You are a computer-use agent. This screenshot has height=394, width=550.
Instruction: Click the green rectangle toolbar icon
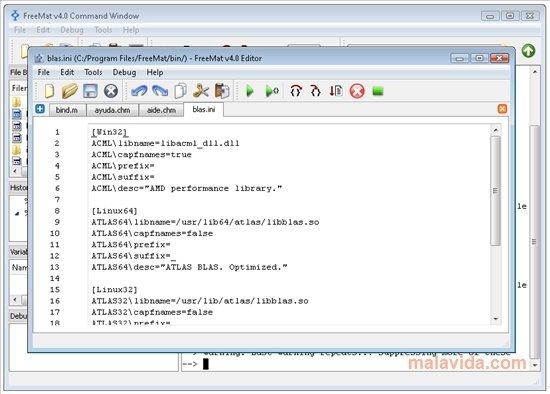tap(378, 92)
